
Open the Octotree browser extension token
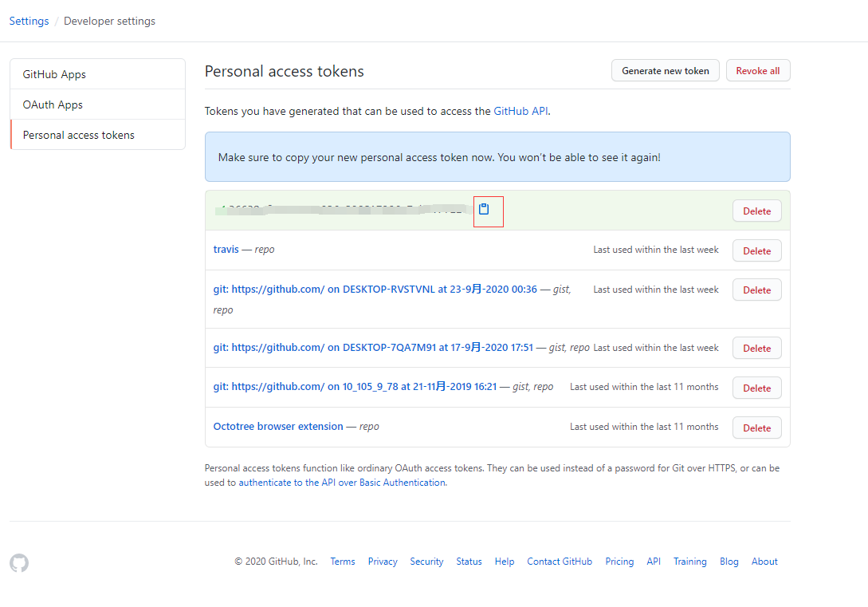[278, 427]
